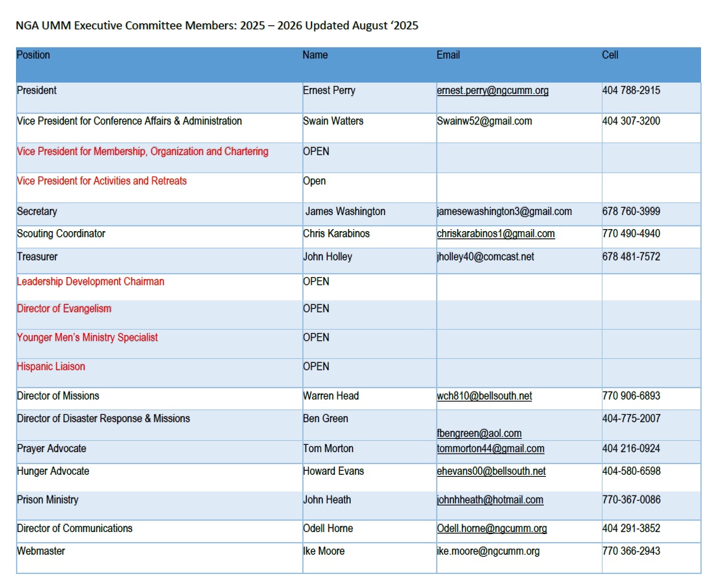This screenshot has height=588, width=721.
Task: Click Treasurer John Holley's phone number
Action: 630,256
